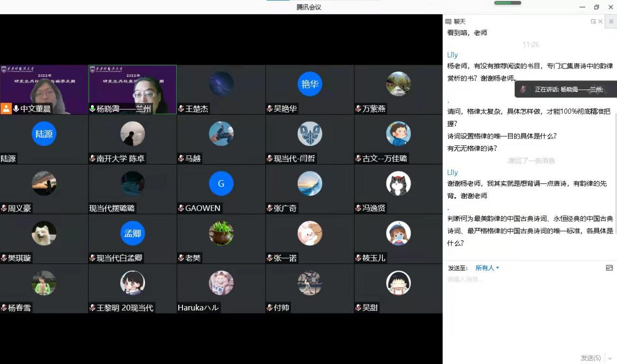Close the 聊天 chat panel
The width and height of the screenshot is (617, 364).
[x=600, y=21]
